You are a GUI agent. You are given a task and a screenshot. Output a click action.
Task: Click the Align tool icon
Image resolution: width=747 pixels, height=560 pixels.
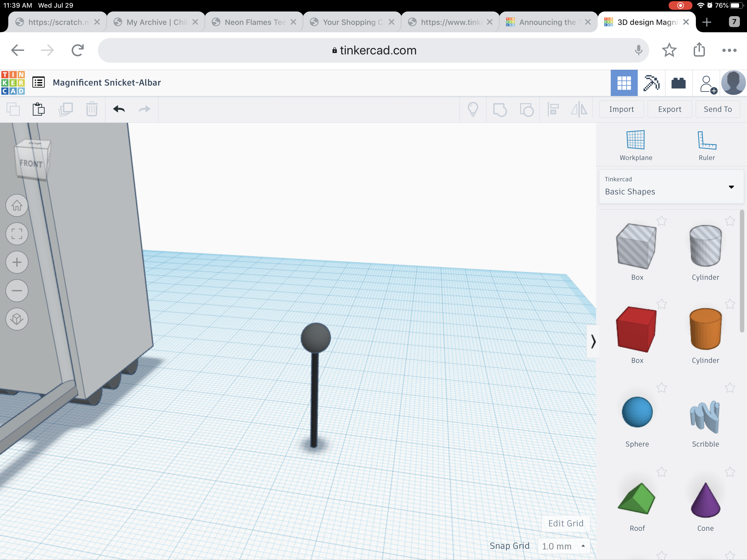pyautogui.click(x=553, y=109)
